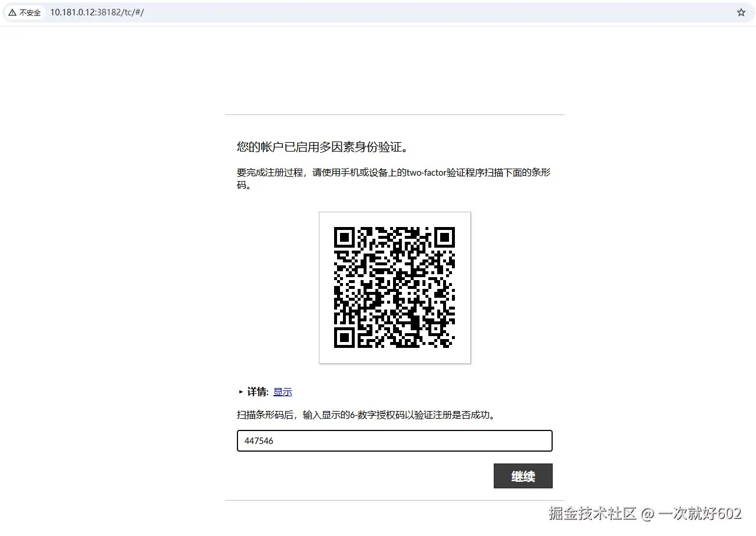756x536 pixels.
Task: Expand the 详情 disclosure triangle
Action: pyautogui.click(x=240, y=392)
